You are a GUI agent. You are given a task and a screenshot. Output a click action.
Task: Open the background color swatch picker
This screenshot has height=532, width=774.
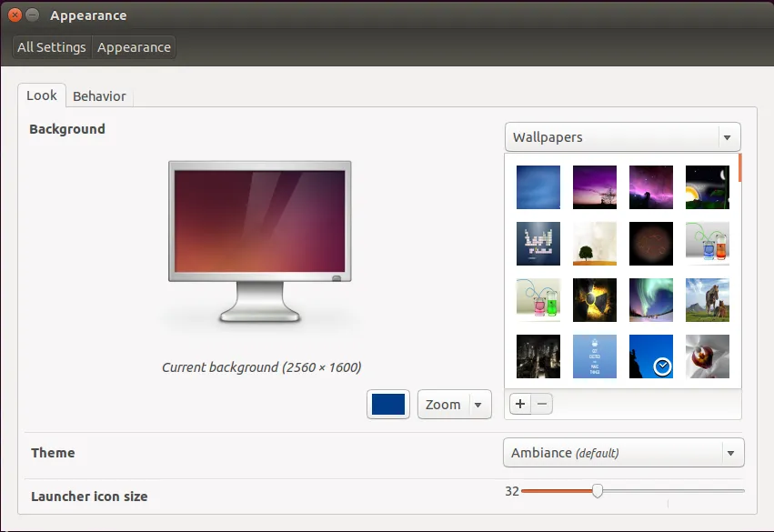[388, 404]
